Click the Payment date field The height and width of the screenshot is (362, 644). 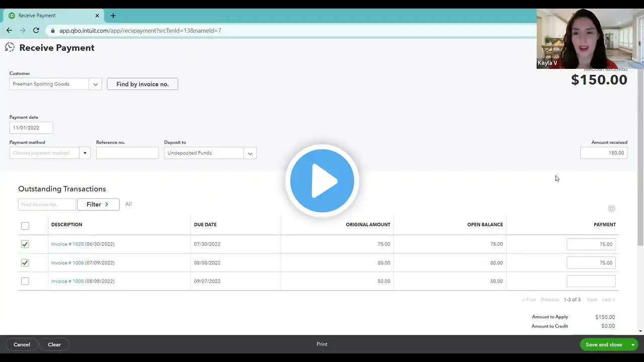click(31, 128)
